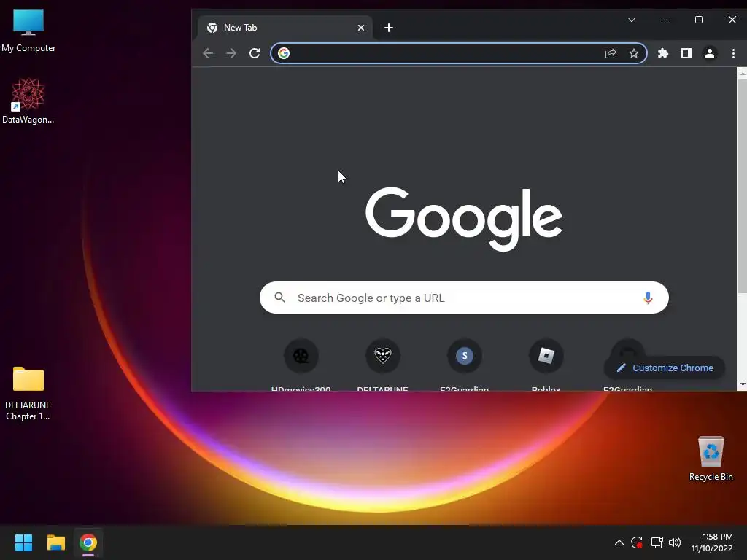The height and width of the screenshot is (560, 747).
Task: Open the Windows Start menu
Action: [23, 542]
